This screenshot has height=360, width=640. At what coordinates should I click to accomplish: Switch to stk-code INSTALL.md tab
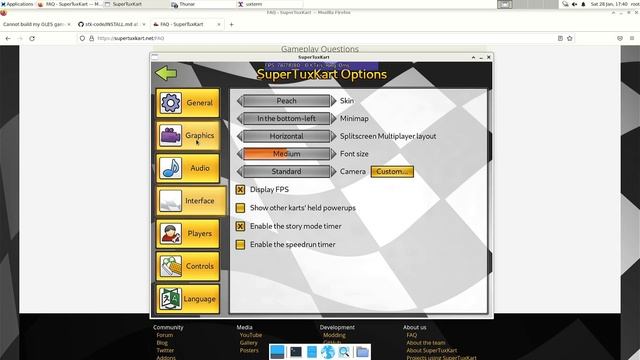tap(111, 24)
